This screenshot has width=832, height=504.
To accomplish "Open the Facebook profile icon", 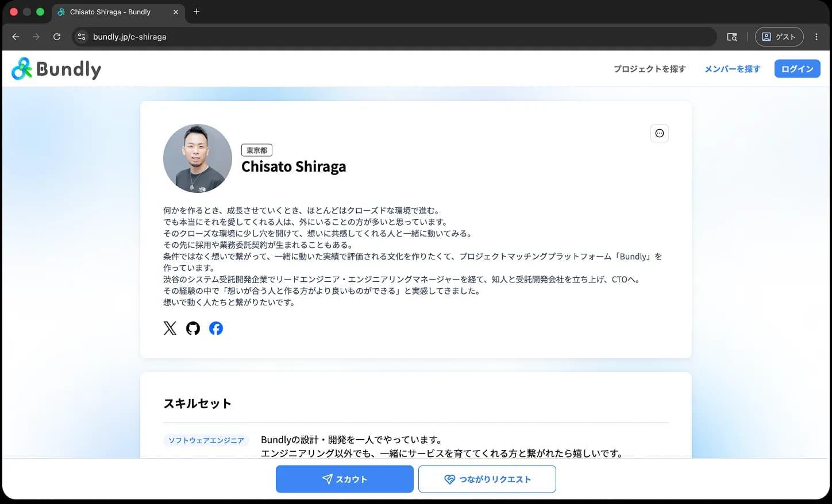I will pyautogui.click(x=216, y=328).
